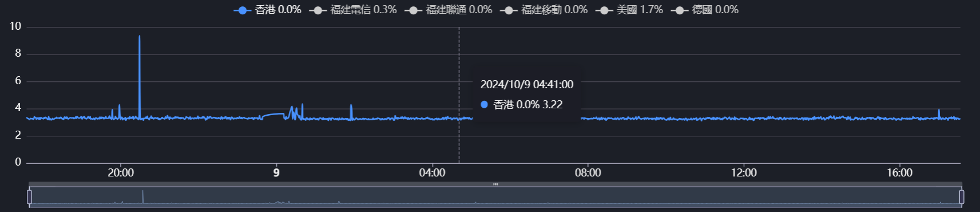980x212 pixels.
Task: Click the tall spike peak near 20:00
Action: 139,37
